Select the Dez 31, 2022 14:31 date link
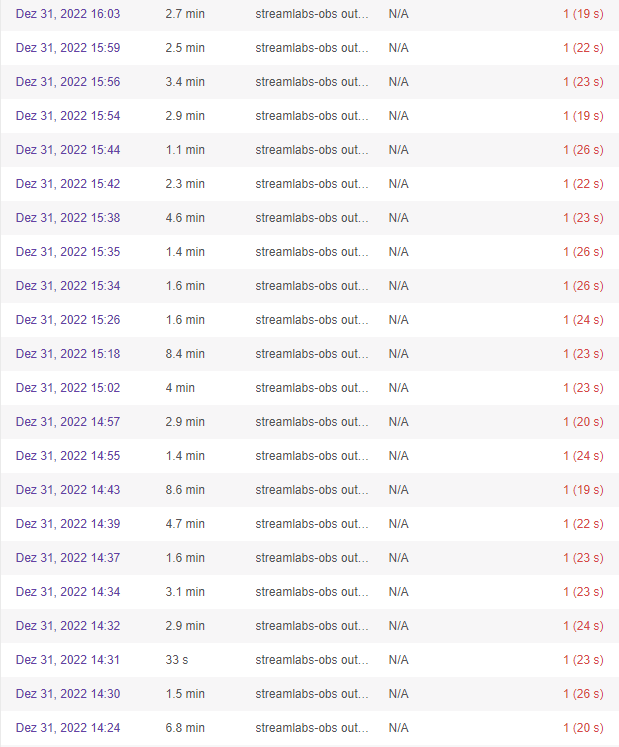This screenshot has height=747, width=619. 68,660
